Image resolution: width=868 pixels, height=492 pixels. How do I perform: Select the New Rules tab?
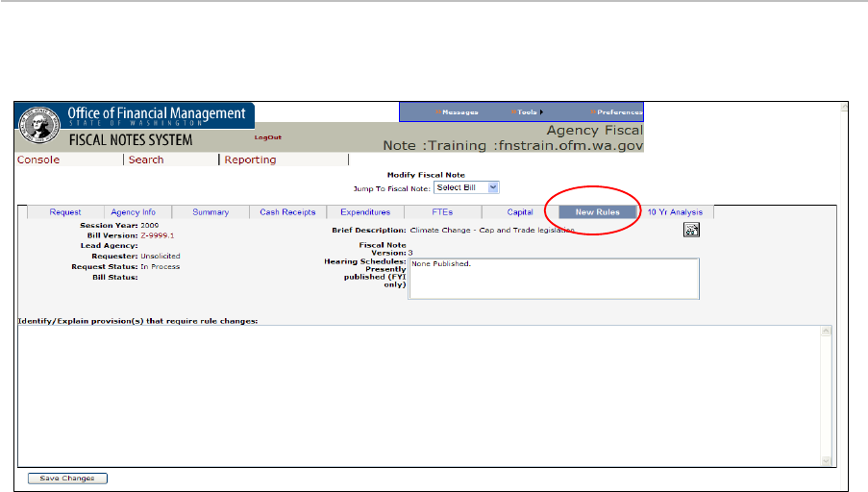click(x=597, y=212)
